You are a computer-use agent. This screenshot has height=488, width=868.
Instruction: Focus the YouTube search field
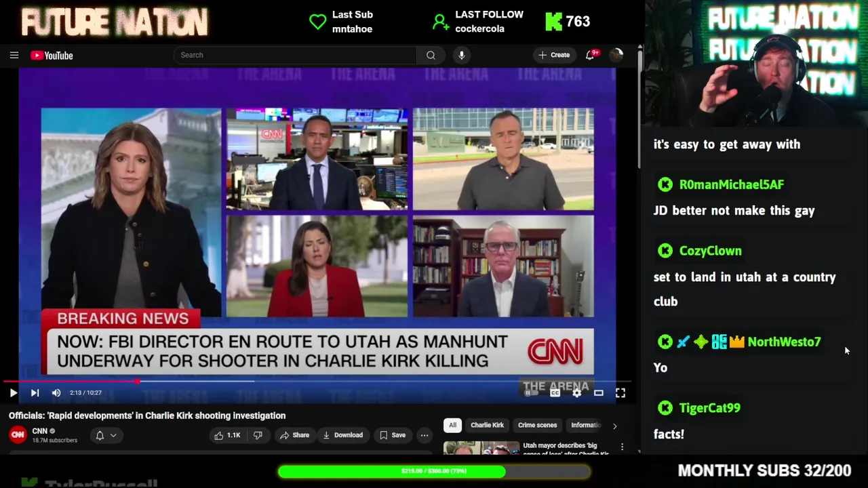coord(295,56)
